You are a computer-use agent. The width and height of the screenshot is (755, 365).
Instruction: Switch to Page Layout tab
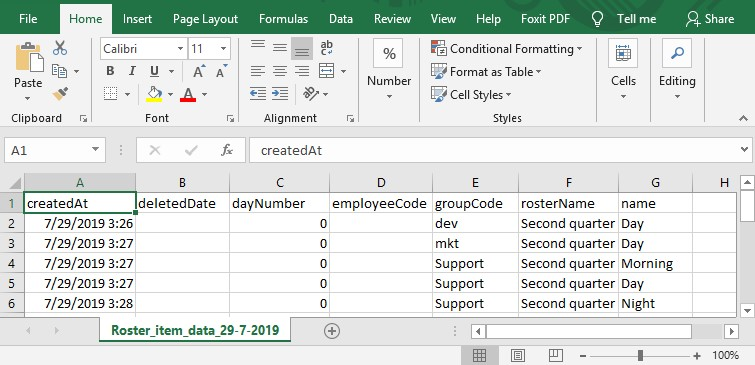click(x=206, y=19)
